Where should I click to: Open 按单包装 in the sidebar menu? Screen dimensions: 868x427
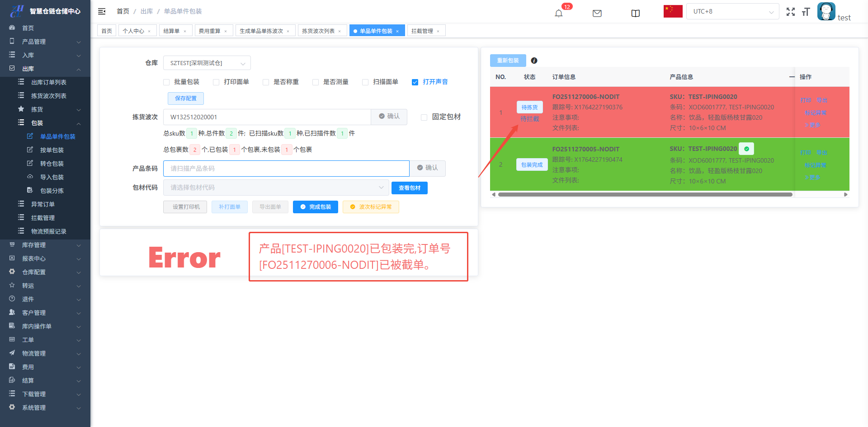pyautogui.click(x=52, y=150)
